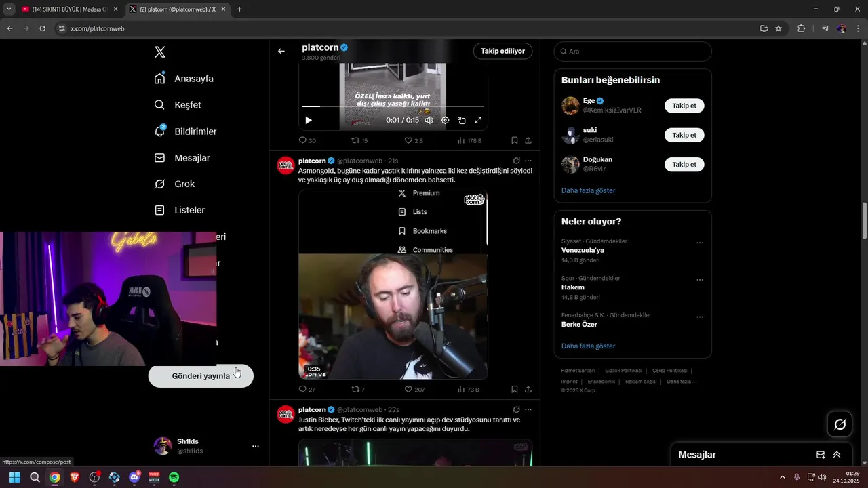The width and height of the screenshot is (868, 488).
Task: Bookmark the top video post
Action: pyautogui.click(x=515, y=140)
